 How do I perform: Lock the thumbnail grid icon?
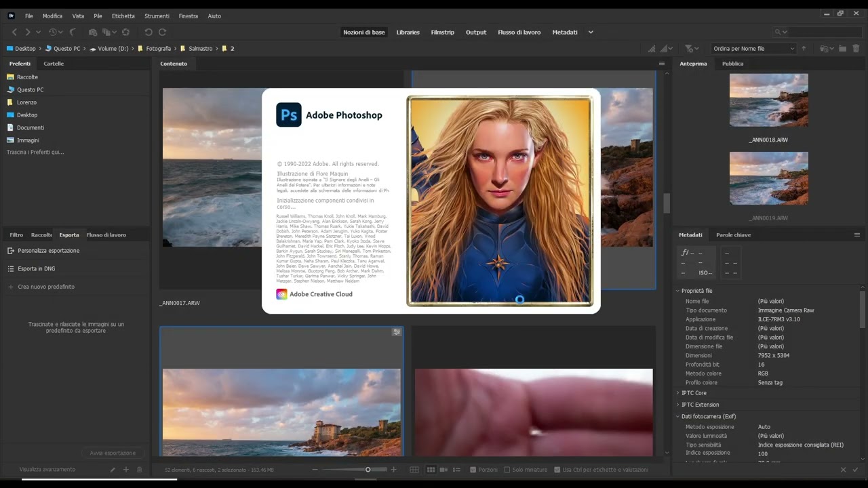click(x=414, y=470)
